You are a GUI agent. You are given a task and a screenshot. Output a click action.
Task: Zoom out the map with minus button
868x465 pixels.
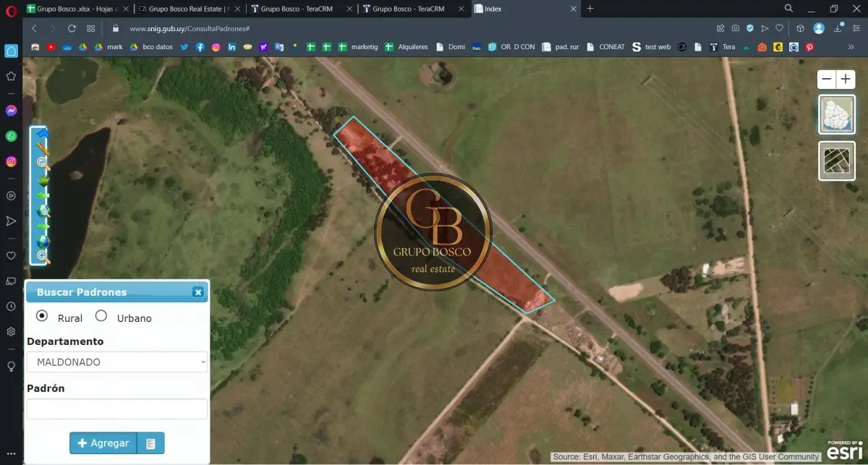[x=827, y=80]
